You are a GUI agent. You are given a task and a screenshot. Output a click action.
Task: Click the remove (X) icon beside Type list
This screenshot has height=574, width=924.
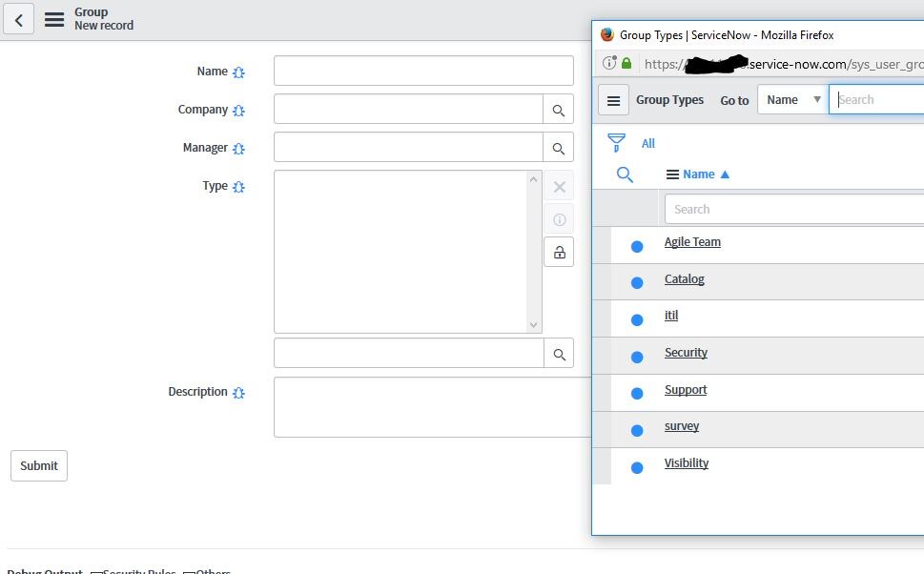click(x=559, y=187)
